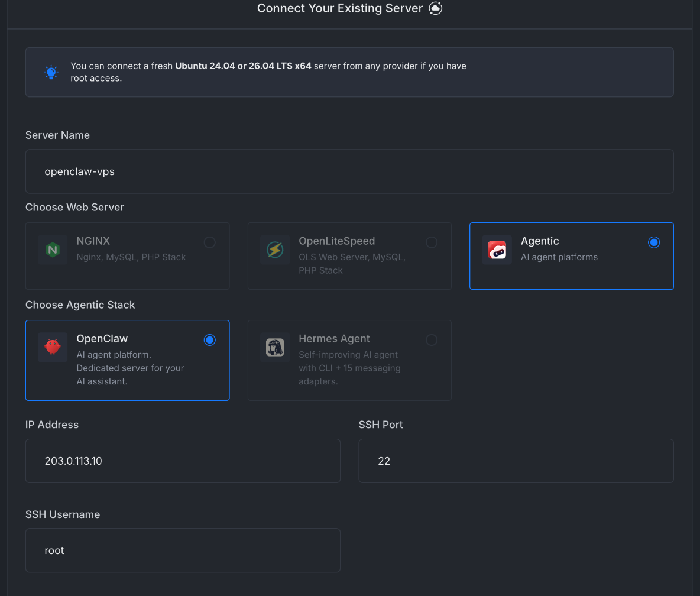
Task: Click the "Nginx, MySQL, PHP Stack" description
Action: click(x=131, y=257)
